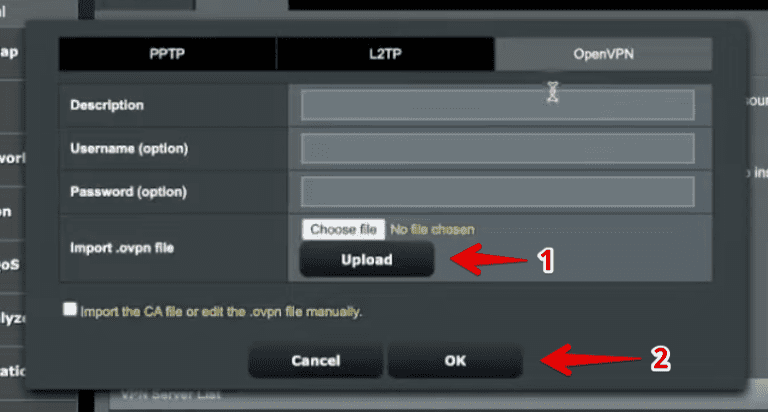This screenshot has height=412, width=768.
Task: Click the Upload button
Action: 366,259
